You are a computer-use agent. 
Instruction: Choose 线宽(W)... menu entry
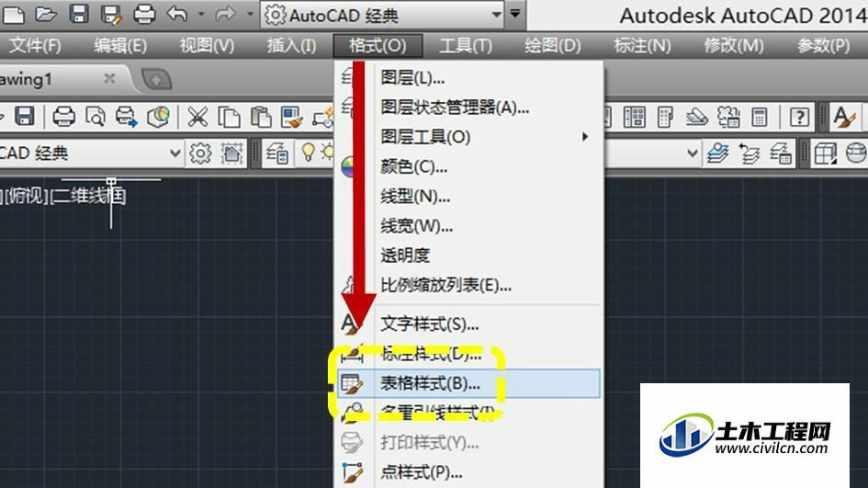468,226
